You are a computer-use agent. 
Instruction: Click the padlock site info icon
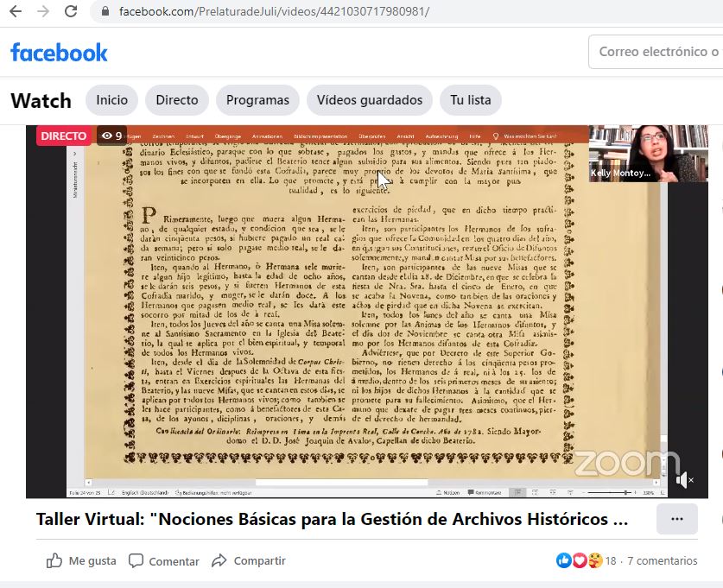point(105,12)
